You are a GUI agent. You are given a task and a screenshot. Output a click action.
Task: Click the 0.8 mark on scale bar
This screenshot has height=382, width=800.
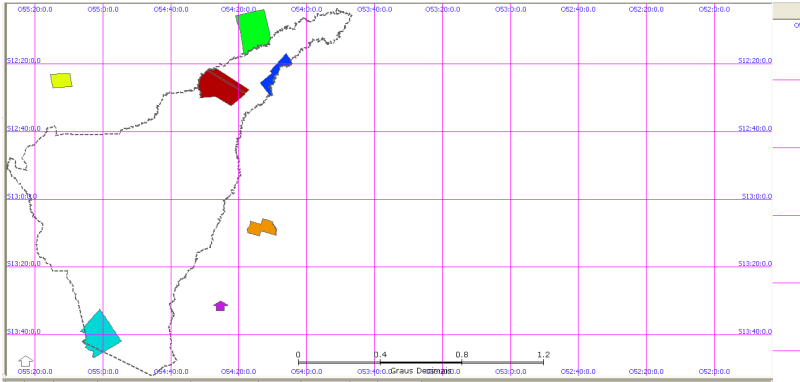click(x=462, y=354)
